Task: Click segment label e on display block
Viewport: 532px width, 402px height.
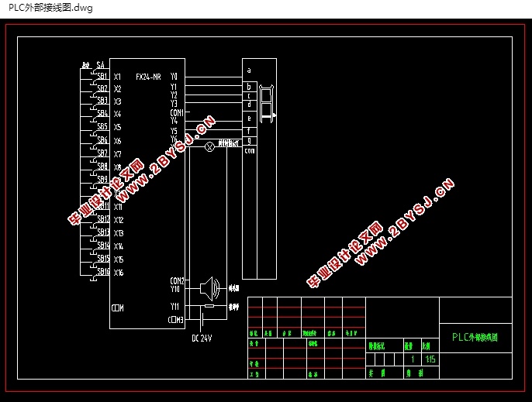Action: (249, 119)
